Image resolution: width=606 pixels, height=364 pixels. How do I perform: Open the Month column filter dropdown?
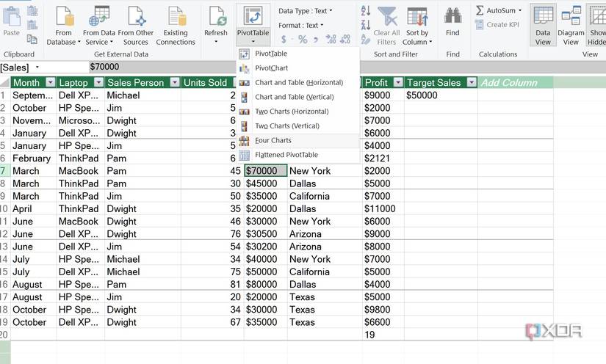tap(50, 82)
